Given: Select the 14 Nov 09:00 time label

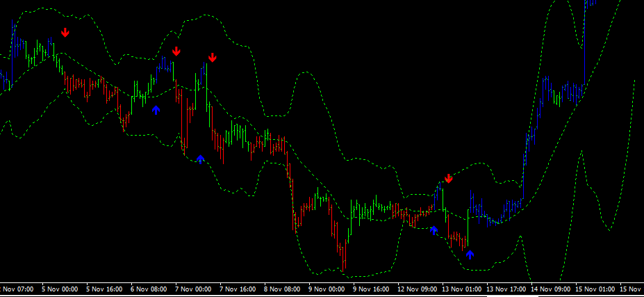Looking at the screenshot, I should [x=552, y=288].
